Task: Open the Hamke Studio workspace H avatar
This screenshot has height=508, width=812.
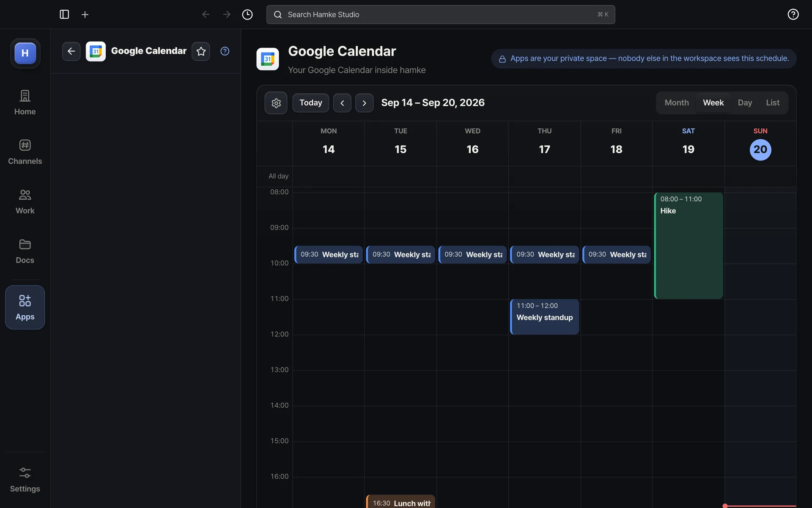Action: (25, 53)
